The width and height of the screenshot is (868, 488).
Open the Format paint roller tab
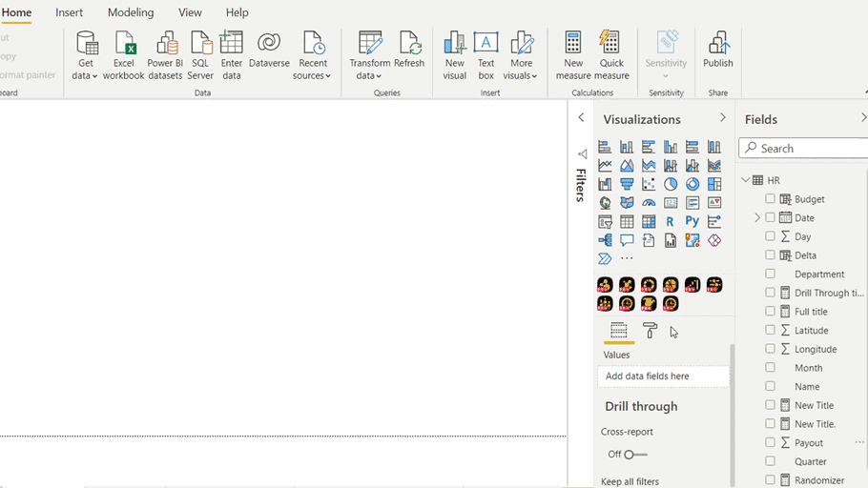pos(650,331)
